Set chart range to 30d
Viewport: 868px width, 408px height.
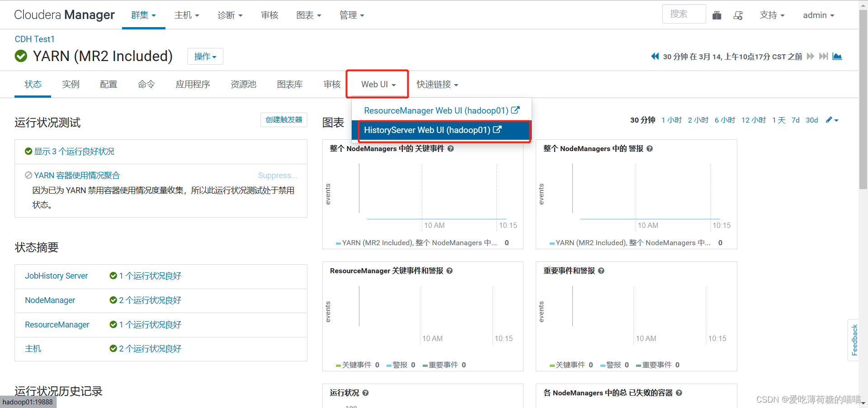tap(812, 120)
